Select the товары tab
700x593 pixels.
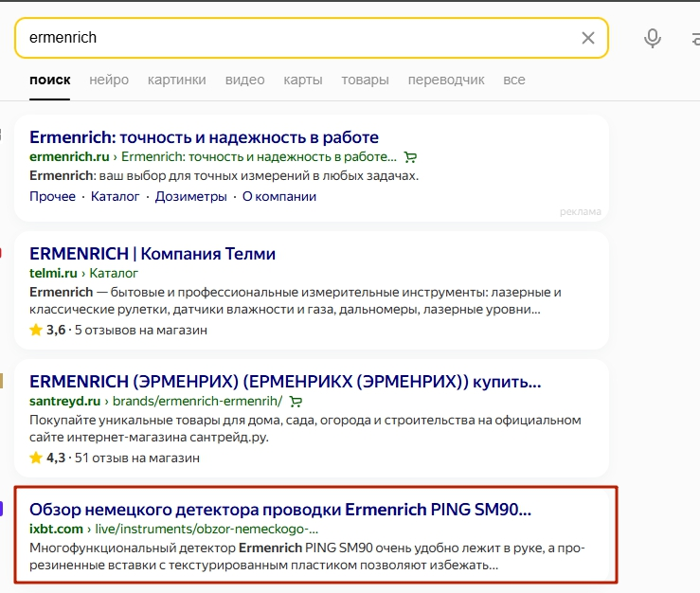coord(366,80)
